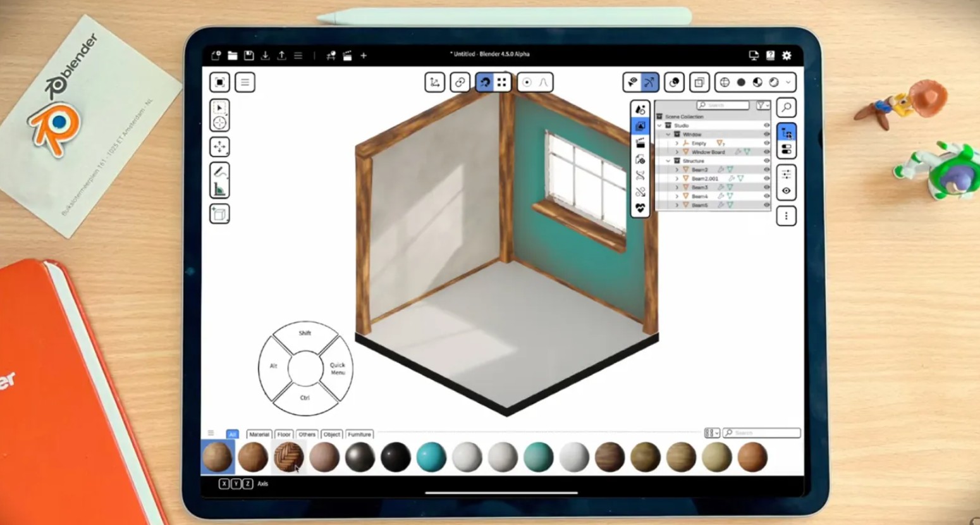Image resolution: width=980 pixels, height=525 pixels.
Task: Click the magnifier search button on right
Action: pyautogui.click(x=786, y=108)
